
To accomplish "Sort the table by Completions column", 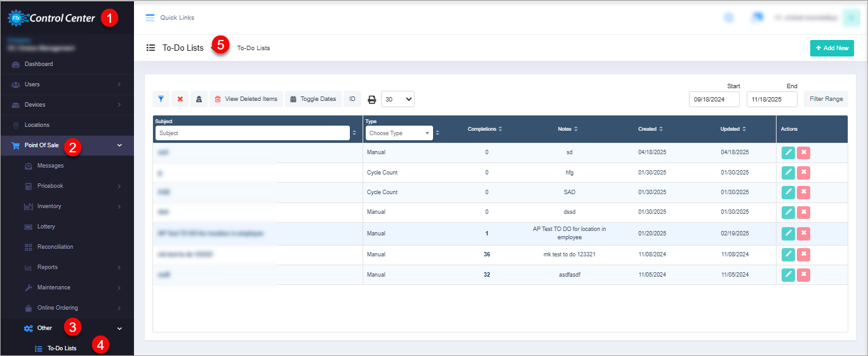I will click(x=485, y=129).
